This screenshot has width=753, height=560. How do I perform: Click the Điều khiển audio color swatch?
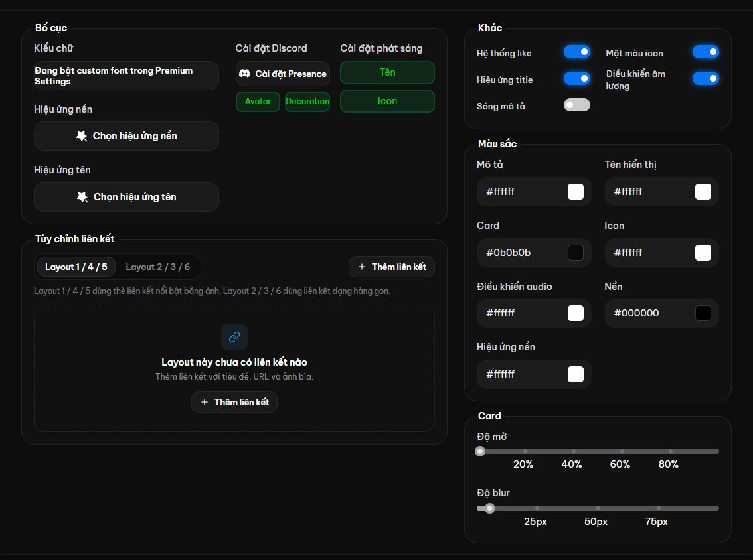576,313
